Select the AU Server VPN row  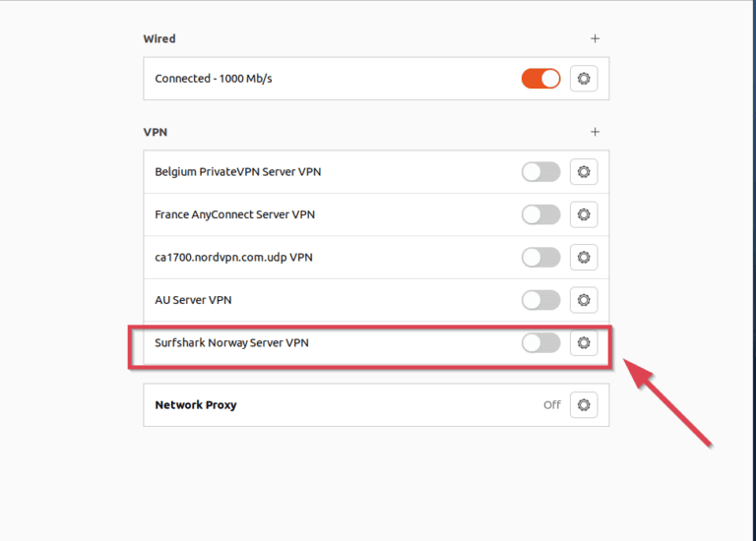click(193, 300)
